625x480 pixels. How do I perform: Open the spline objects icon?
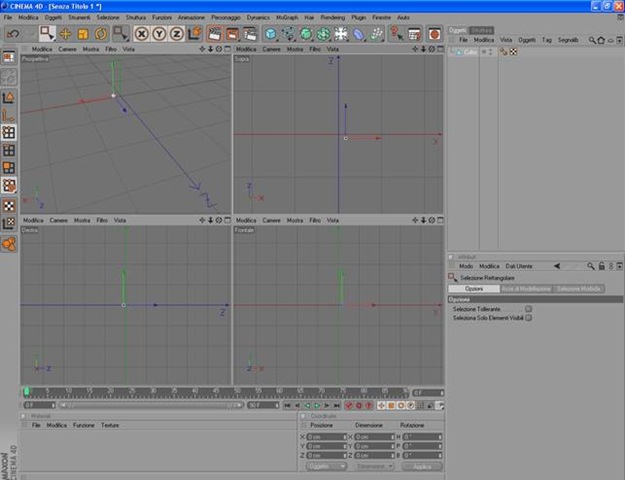click(x=289, y=34)
